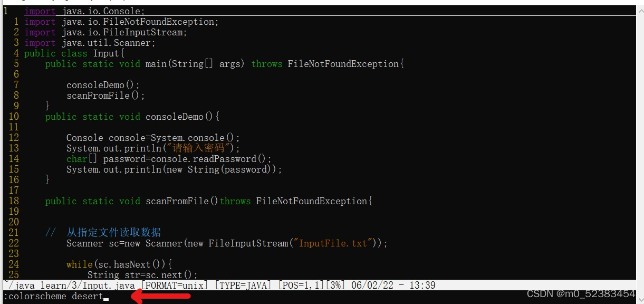644x304 pixels.
Task: Click the 'java.io.FileInputStream;' import text
Action: pyautogui.click(x=124, y=32)
